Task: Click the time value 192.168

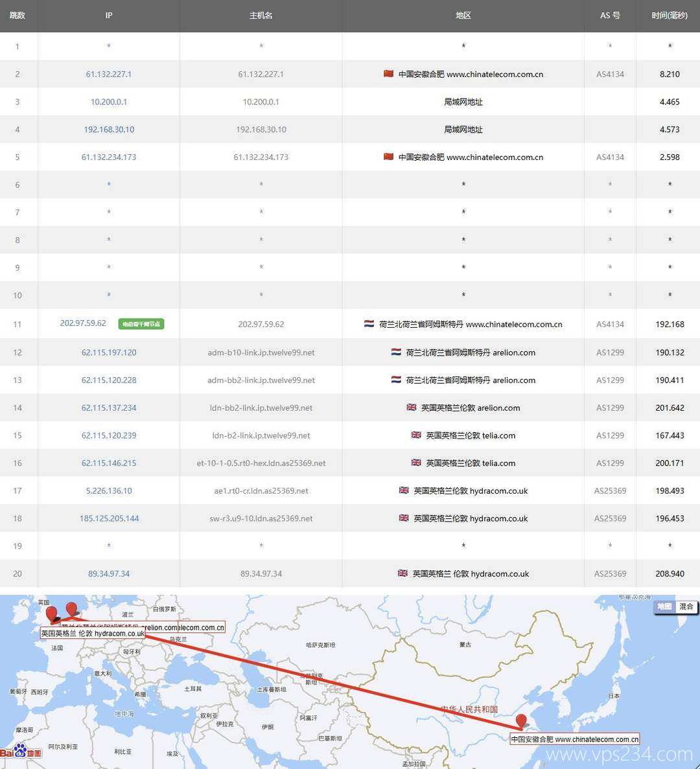Action: (x=670, y=324)
